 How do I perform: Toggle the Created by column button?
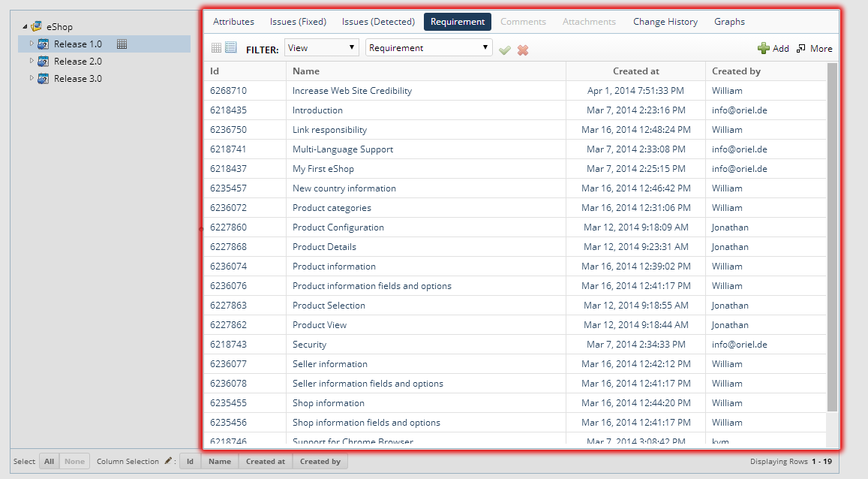(x=320, y=461)
